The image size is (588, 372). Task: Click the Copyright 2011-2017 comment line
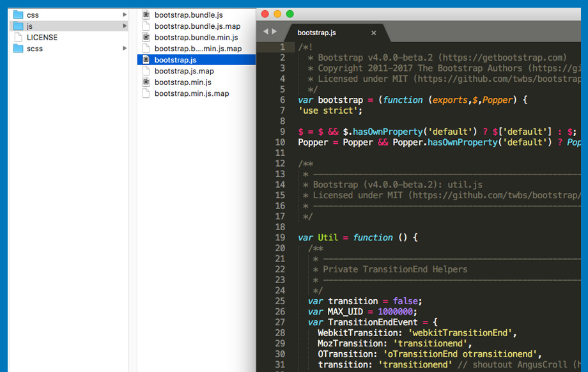tap(444, 68)
